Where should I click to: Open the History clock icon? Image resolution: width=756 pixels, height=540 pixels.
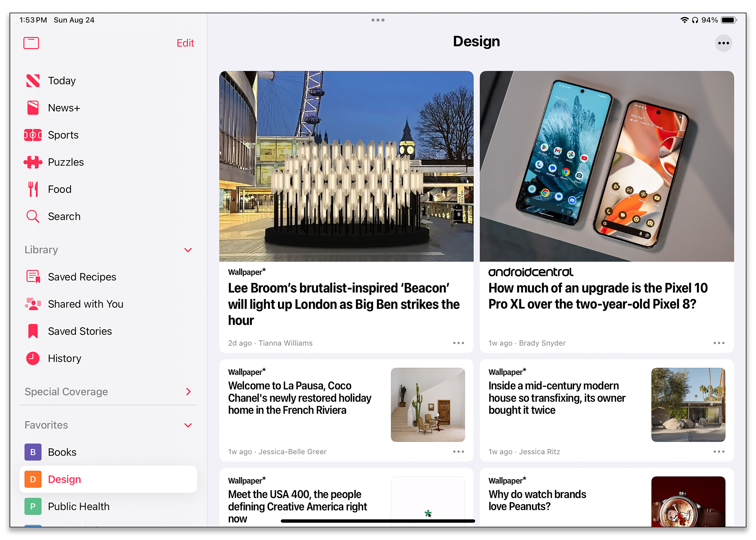coord(33,358)
